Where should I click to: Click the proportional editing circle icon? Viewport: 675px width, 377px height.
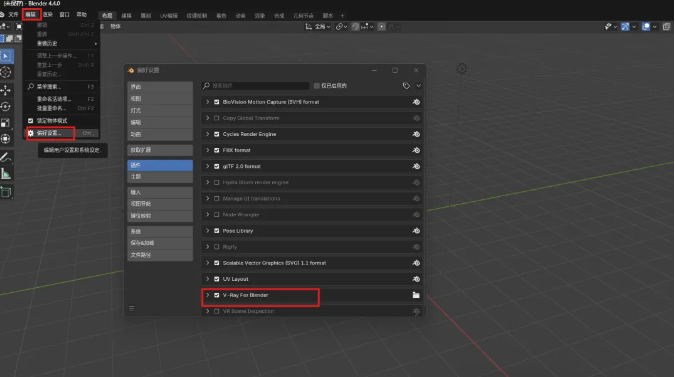pos(381,27)
